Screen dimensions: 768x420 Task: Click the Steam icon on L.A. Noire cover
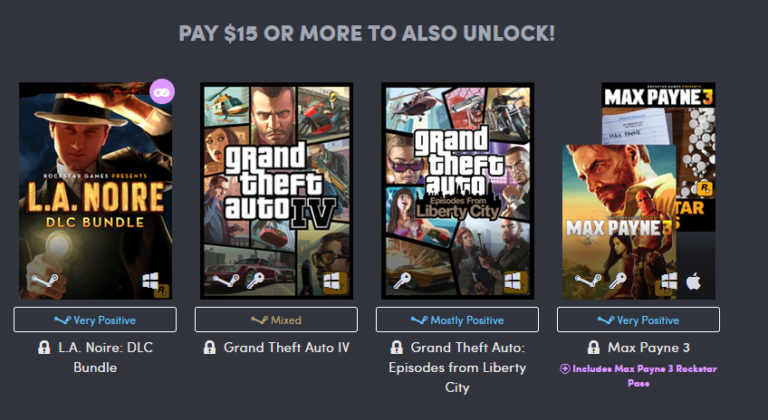(45, 281)
